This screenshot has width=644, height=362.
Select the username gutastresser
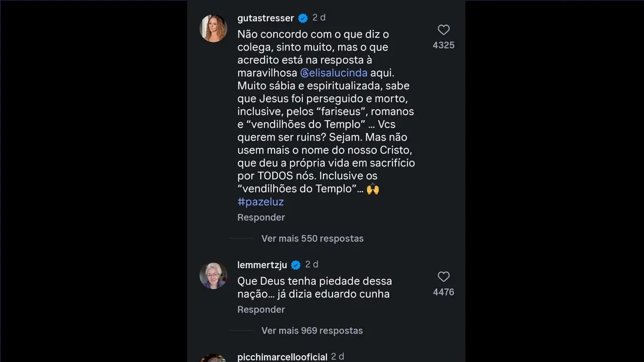pyautogui.click(x=265, y=18)
